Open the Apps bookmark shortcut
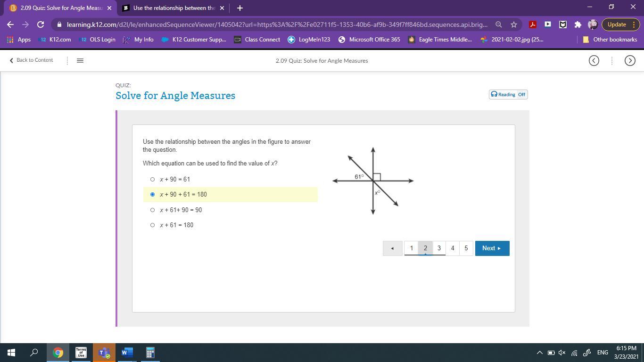Screen dimensions: 644x362 tap(19, 40)
